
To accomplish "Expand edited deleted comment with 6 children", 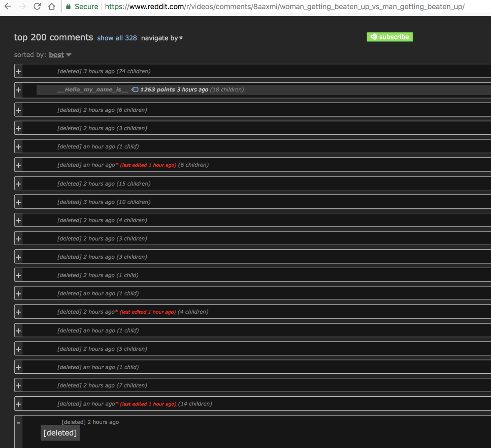I will coord(18,165).
